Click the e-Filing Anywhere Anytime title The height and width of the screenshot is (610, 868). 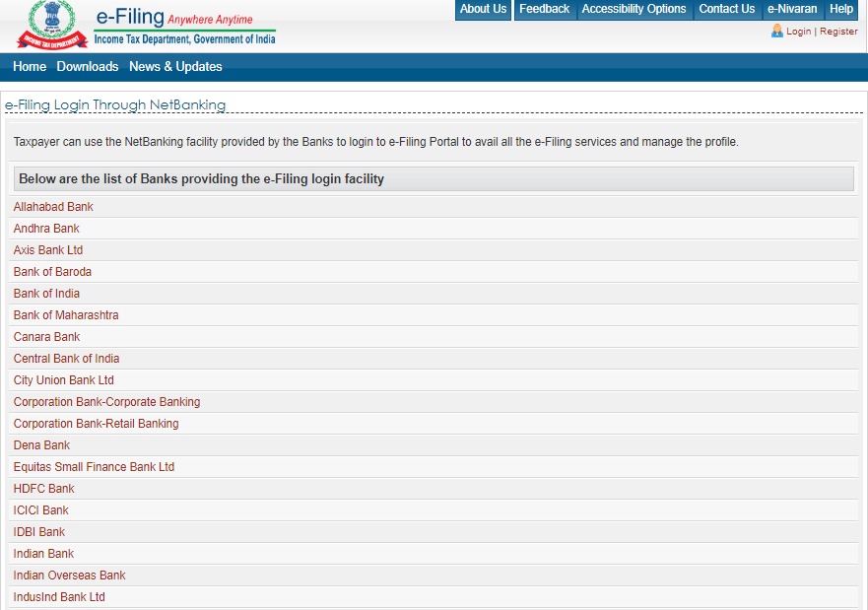coord(174,17)
